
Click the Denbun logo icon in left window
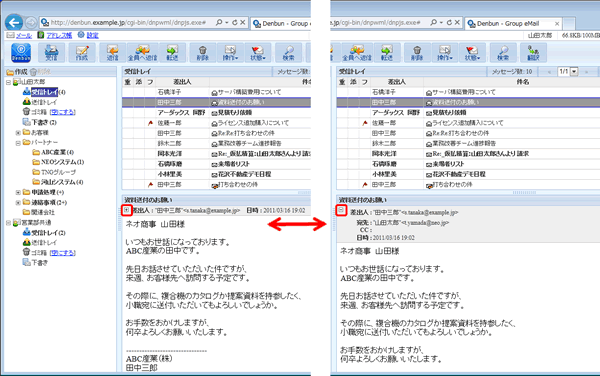(x=21, y=52)
